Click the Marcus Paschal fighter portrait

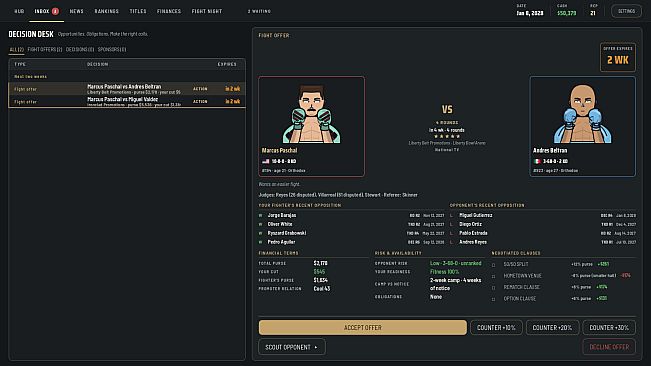(311, 114)
